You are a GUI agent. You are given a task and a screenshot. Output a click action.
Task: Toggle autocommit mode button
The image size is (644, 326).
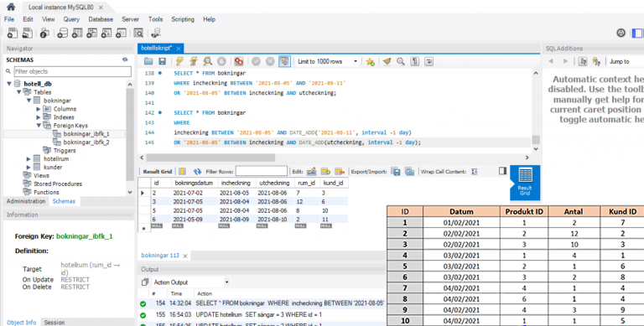pyautogui.click(x=284, y=61)
